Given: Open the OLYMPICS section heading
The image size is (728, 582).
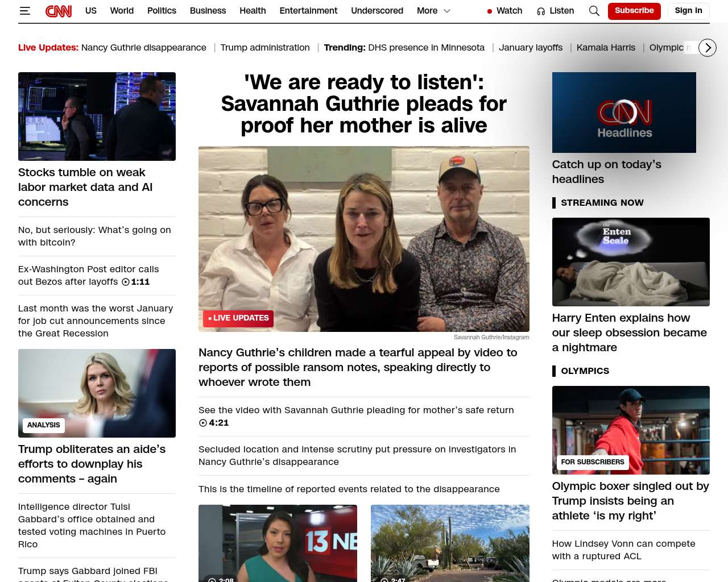Looking at the screenshot, I should (585, 371).
